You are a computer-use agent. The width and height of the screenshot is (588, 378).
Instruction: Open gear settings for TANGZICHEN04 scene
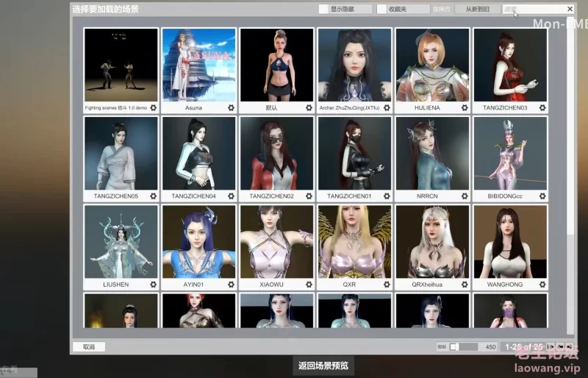tap(231, 196)
